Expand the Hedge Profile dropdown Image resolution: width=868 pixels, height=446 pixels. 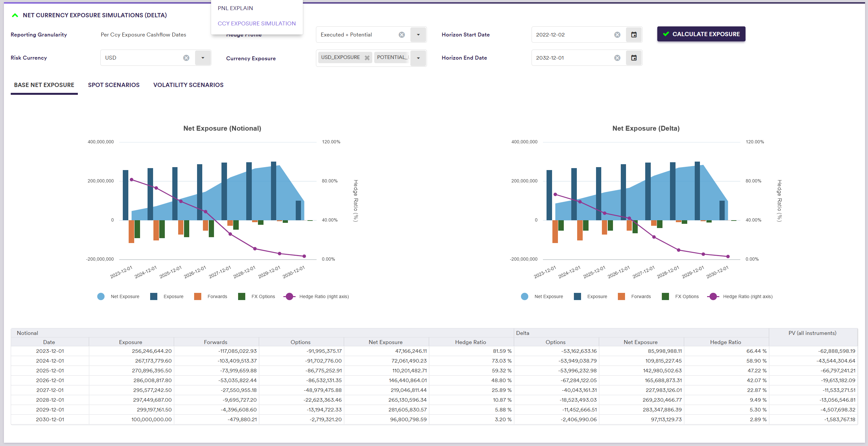(x=418, y=35)
